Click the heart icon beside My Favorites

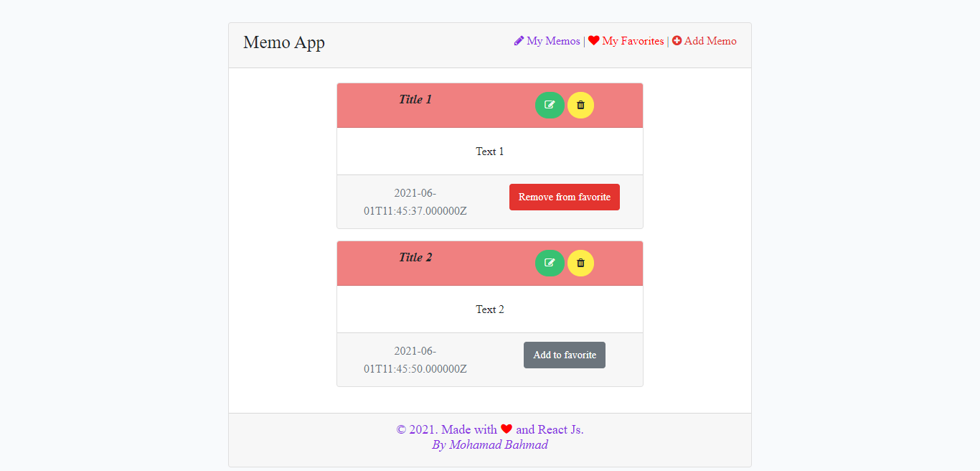click(x=593, y=40)
